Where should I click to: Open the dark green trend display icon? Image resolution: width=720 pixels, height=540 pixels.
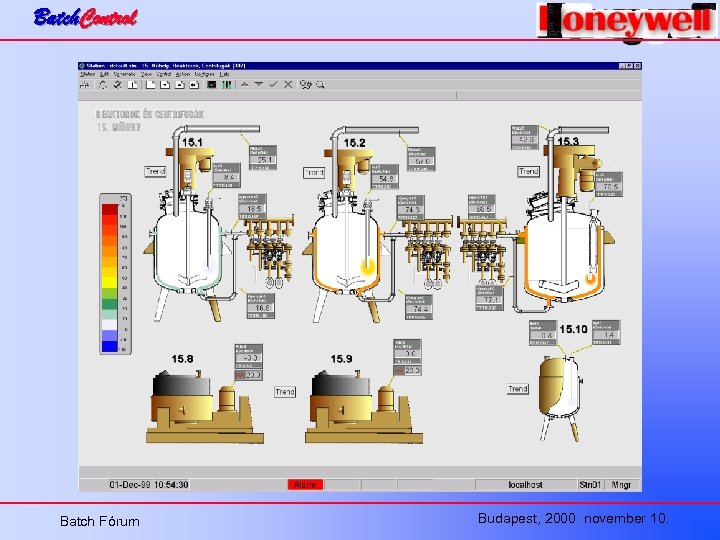pos(211,84)
